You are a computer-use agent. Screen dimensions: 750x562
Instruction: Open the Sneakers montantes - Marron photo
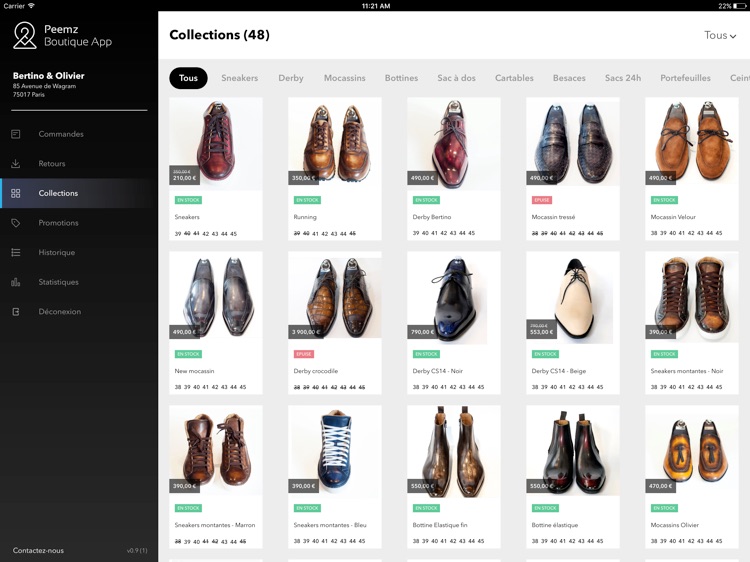click(x=216, y=452)
